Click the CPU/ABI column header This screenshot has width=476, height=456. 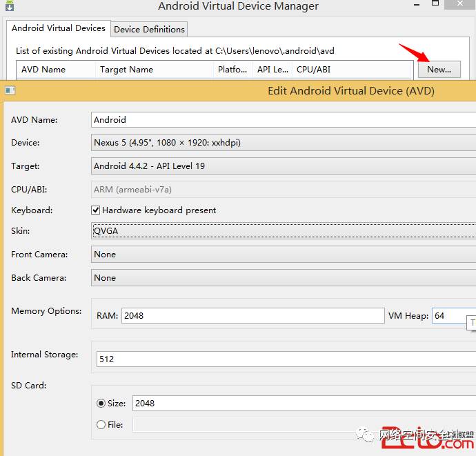coord(353,70)
